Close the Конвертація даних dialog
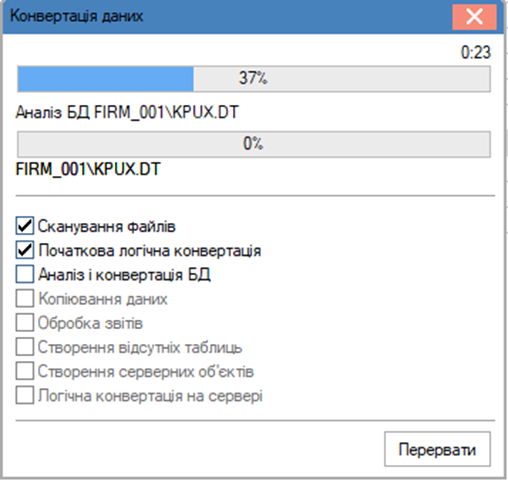The width and height of the screenshot is (508, 481). (x=474, y=16)
